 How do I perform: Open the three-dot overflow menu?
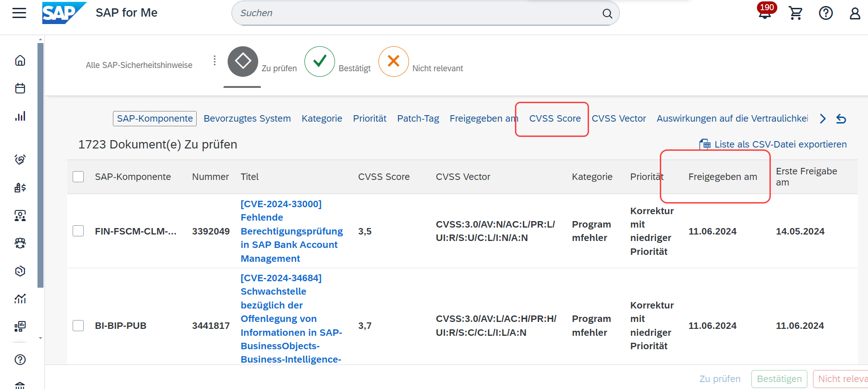[x=215, y=61]
